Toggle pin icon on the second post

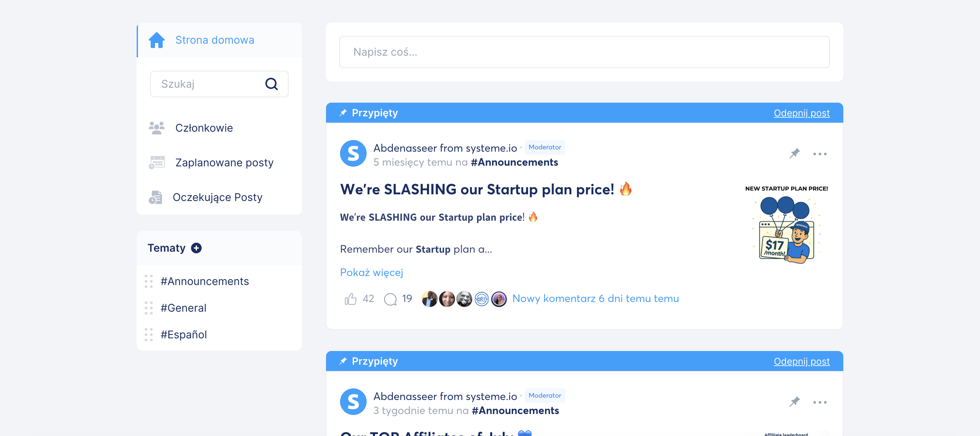tap(794, 402)
